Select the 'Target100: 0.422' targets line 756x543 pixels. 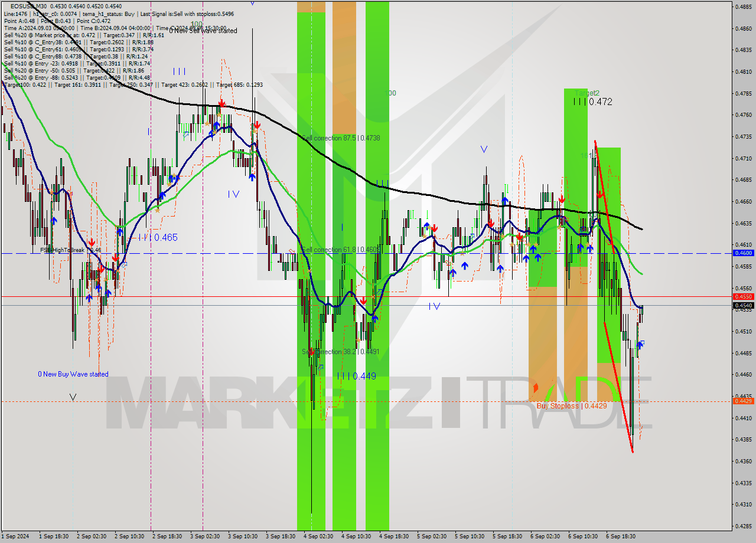[133, 85]
